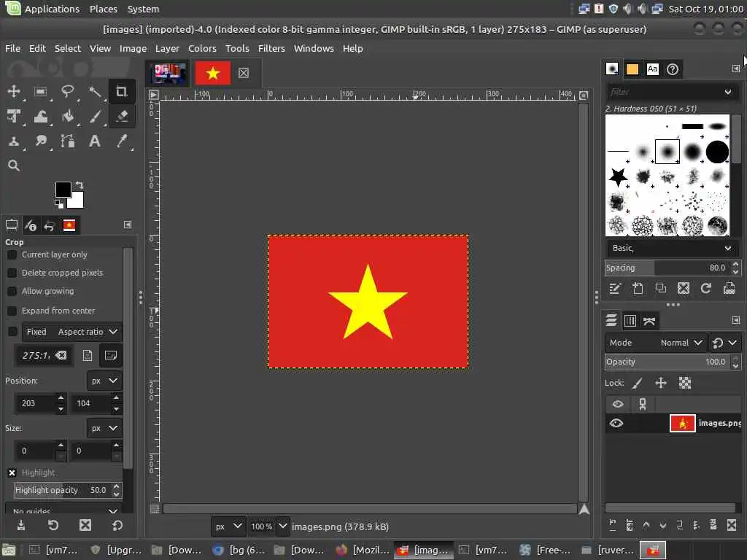Open the Places menu in top panel

[104, 9]
